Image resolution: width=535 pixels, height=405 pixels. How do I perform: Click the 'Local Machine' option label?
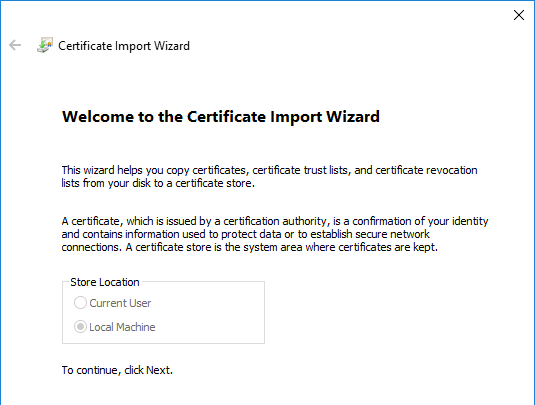click(122, 327)
